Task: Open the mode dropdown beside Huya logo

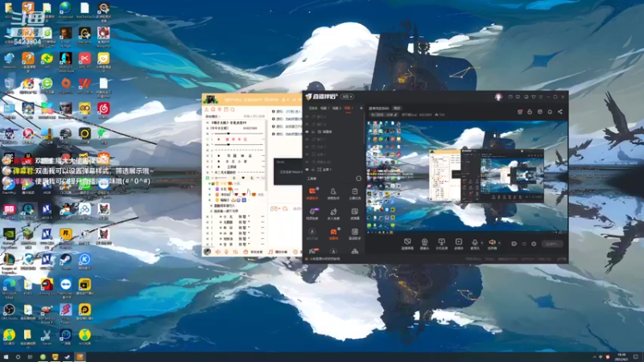Action: pyautogui.click(x=348, y=97)
